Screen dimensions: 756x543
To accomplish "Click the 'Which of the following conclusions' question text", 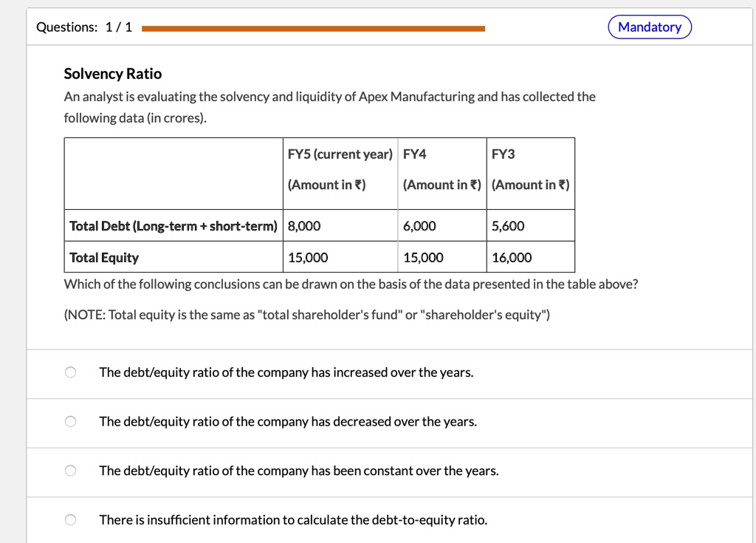I will (x=351, y=284).
